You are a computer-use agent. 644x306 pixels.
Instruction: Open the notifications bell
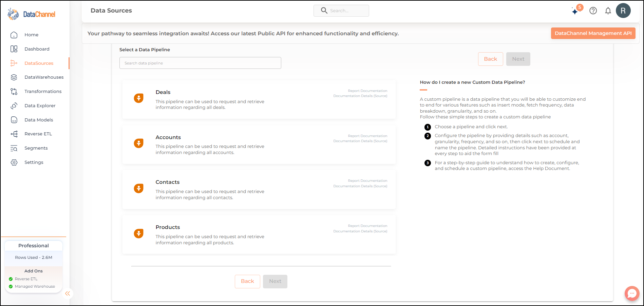pos(608,11)
